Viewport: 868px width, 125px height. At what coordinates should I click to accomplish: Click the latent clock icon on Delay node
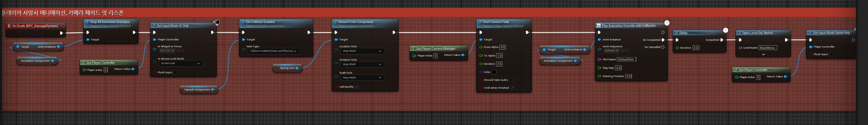[x=726, y=30]
